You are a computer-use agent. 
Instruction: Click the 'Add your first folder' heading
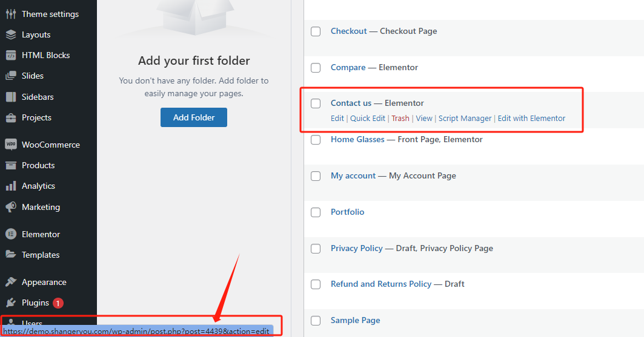(x=194, y=61)
